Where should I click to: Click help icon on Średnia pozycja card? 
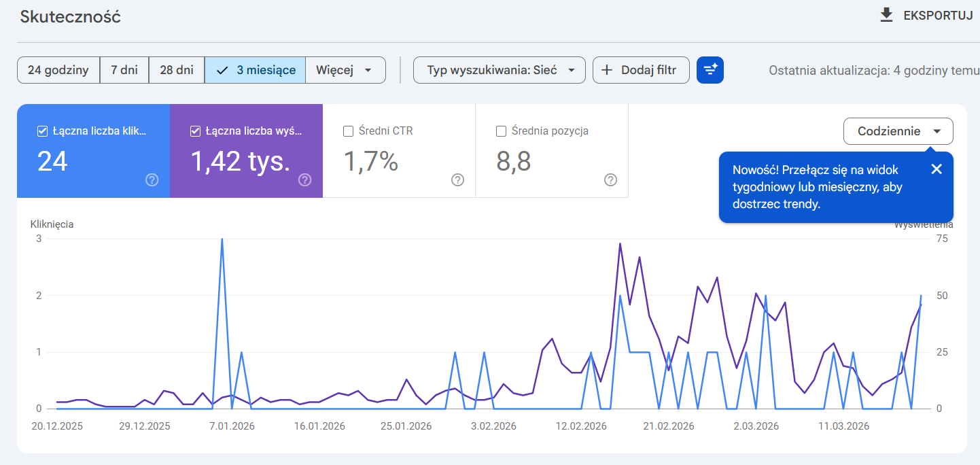tap(611, 179)
